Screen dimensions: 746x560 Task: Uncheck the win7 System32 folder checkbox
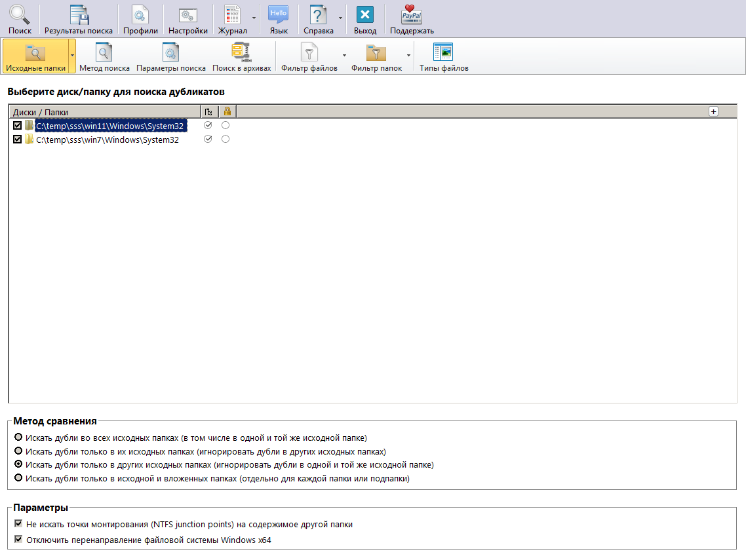[x=18, y=140]
